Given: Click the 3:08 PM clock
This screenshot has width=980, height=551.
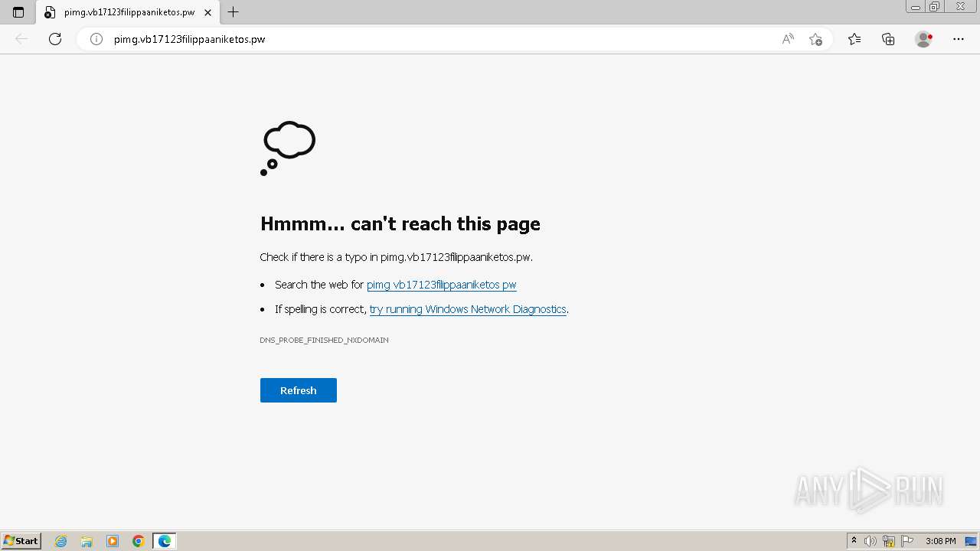Looking at the screenshot, I should (x=940, y=541).
